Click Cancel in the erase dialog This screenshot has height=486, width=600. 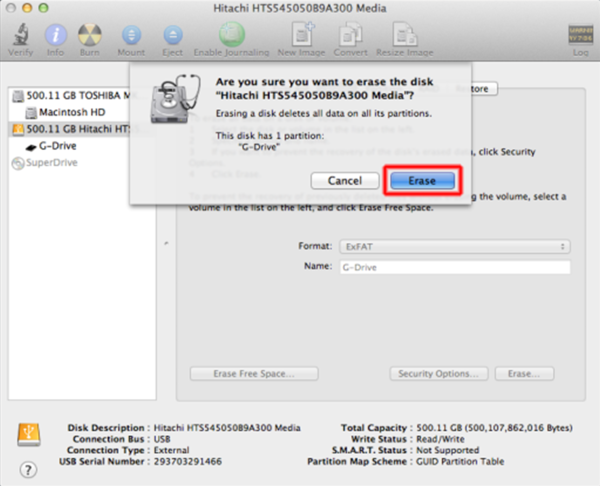345,181
